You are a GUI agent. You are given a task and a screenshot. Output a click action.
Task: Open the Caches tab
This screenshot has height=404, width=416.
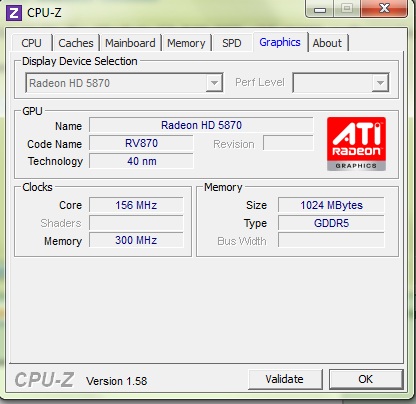point(76,43)
